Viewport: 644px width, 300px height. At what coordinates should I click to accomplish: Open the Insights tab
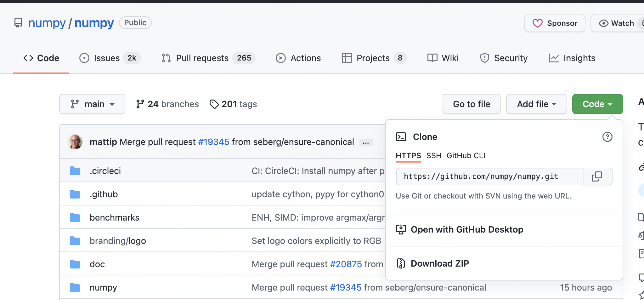(x=572, y=58)
